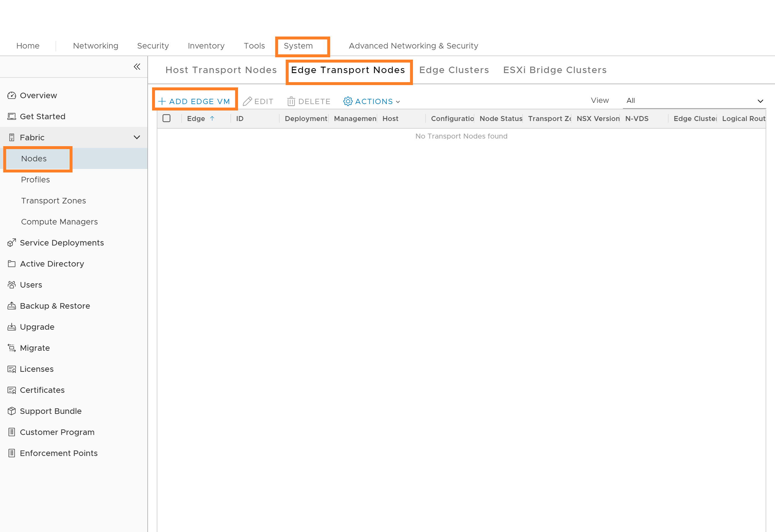Image resolution: width=775 pixels, height=532 pixels.
Task: Click the Migrate icon in sidebar
Action: (12, 348)
